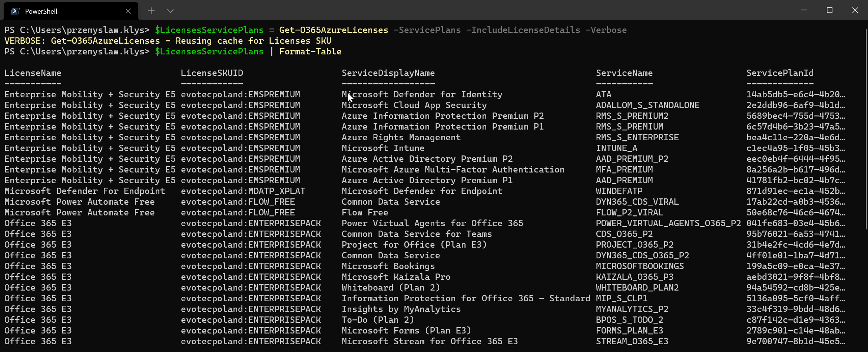868x352 pixels.
Task: Click the -Verbose parameter in first command
Action: point(606,30)
